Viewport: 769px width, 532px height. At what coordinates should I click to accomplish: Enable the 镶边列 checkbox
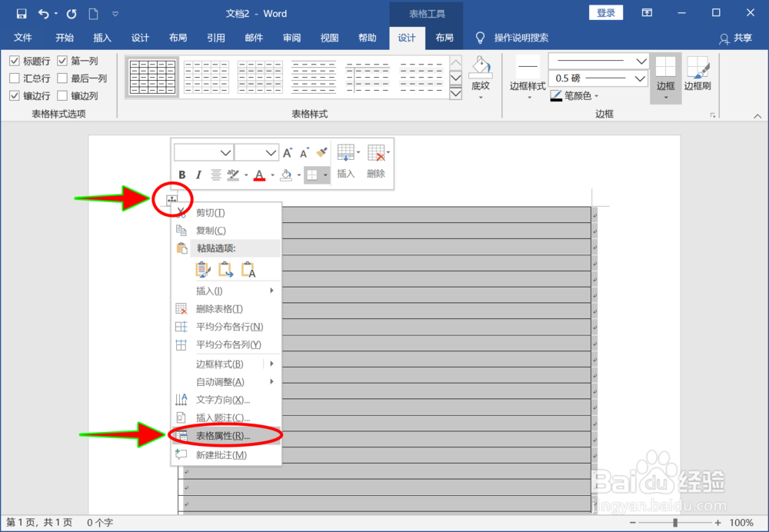click(62, 95)
